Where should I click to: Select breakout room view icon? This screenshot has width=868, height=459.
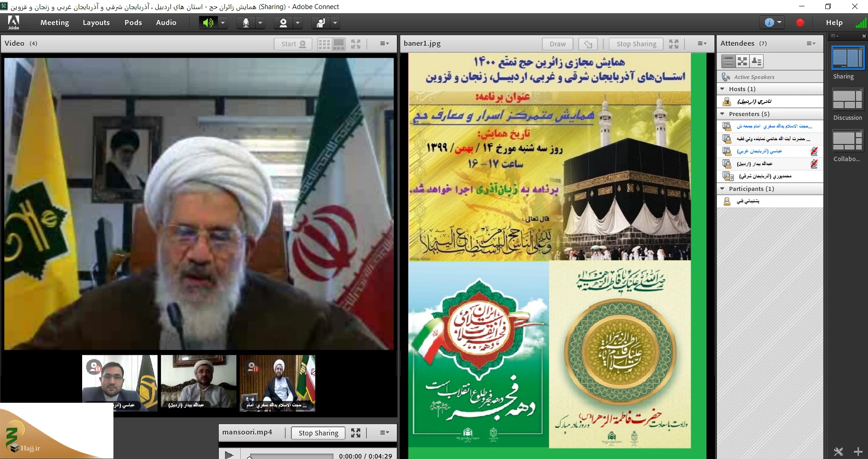[742, 61]
